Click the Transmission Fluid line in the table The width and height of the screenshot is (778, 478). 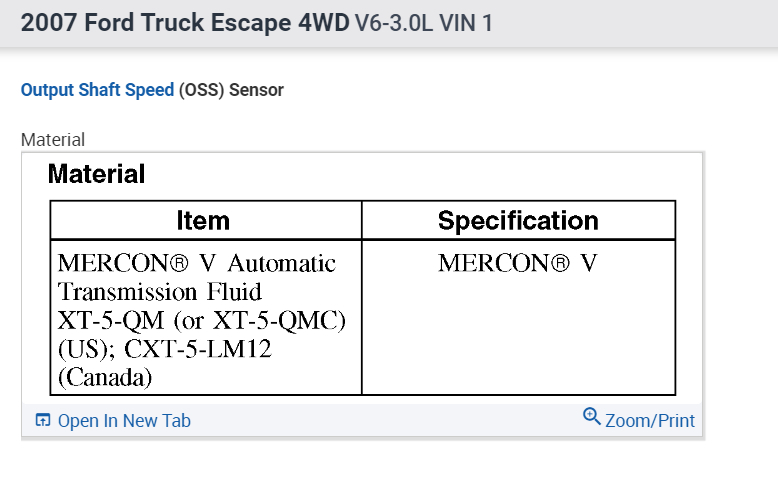coord(160,293)
